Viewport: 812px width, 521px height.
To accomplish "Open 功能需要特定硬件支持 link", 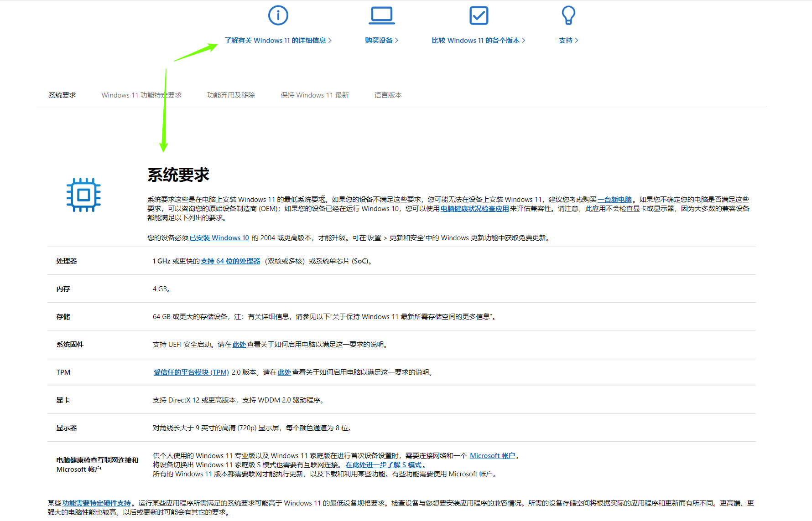I will coord(97,503).
